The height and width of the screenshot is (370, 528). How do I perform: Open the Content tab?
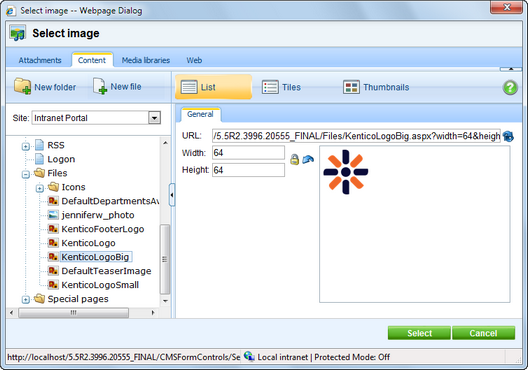[92, 60]
